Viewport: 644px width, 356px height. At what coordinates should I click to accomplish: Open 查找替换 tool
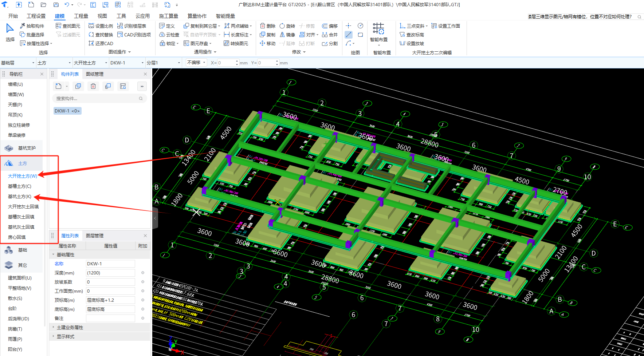click(x=101, y=35)
